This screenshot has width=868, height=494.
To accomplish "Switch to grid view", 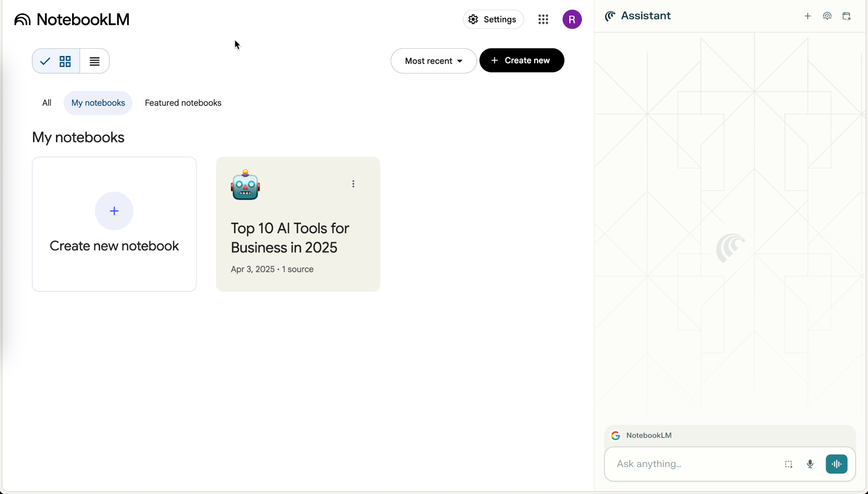I will click(56, 61).
